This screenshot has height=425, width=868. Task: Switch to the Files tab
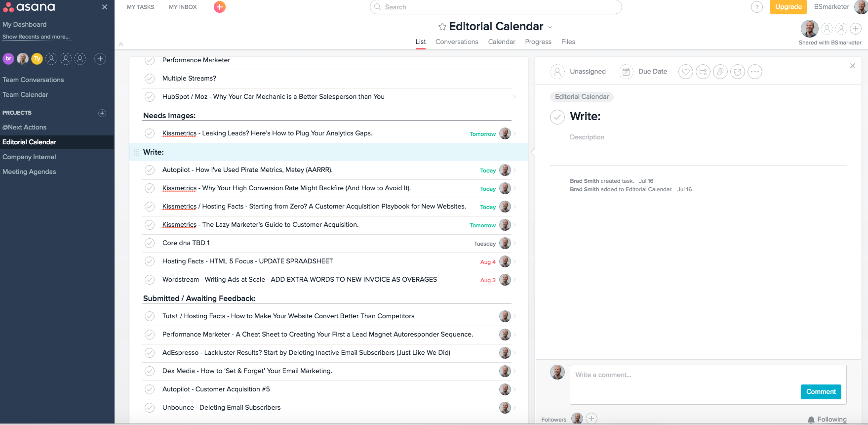[x=568, y=42]
